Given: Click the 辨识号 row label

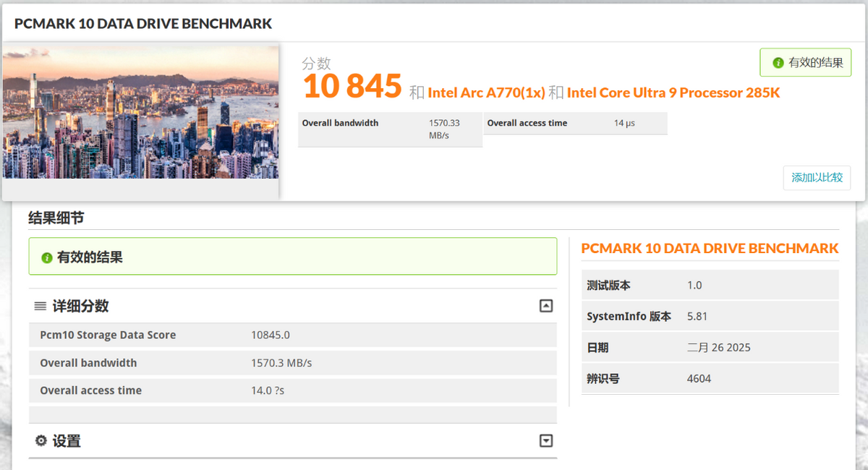Looking at the screenshot, I should coord(603,378).
